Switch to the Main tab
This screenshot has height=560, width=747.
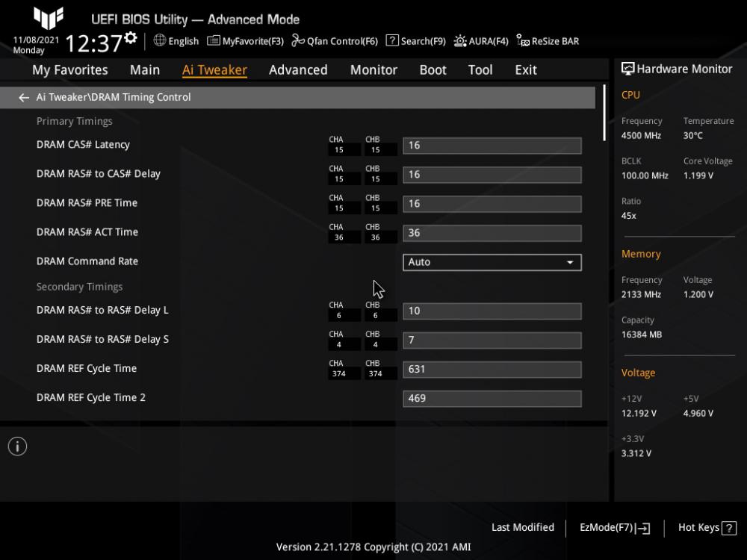click(145, 70)
